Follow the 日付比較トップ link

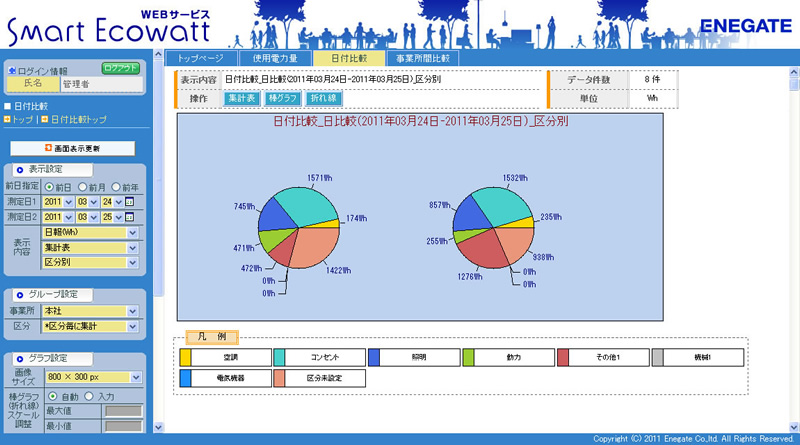(x=79, y=119)
